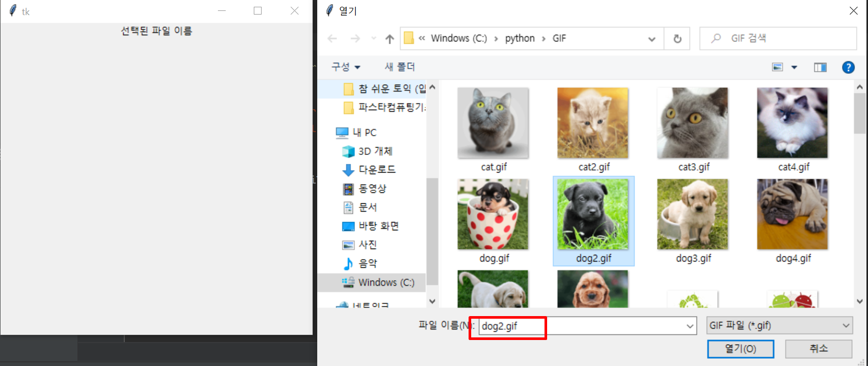This screenshot has width=868, height=366.
Task: Maximize the tk window
Action: pyautogui.click(x=257, y=11)
